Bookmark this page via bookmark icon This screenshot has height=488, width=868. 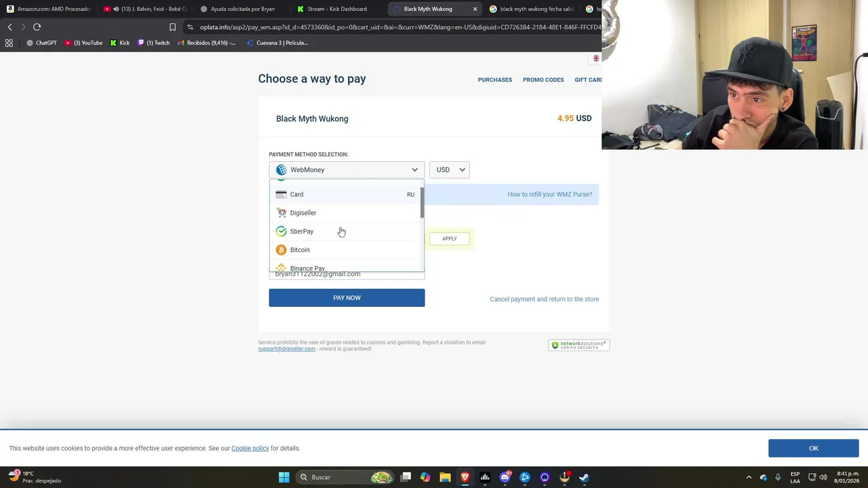point(172,27)
